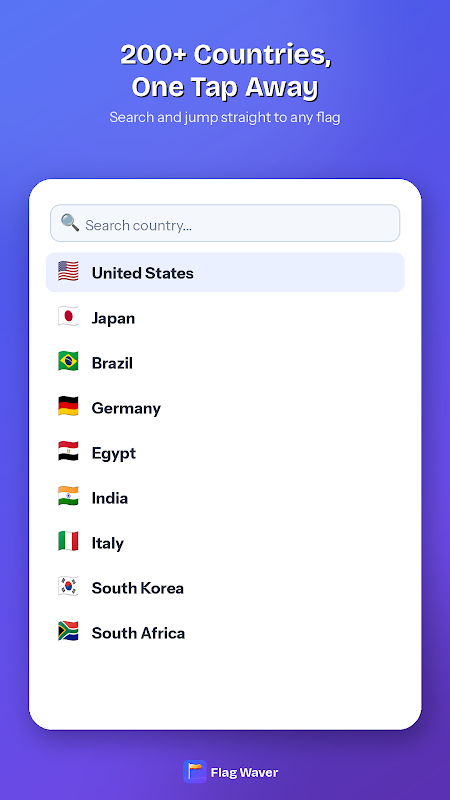Click the Japan flag icon

coord(68,316)
